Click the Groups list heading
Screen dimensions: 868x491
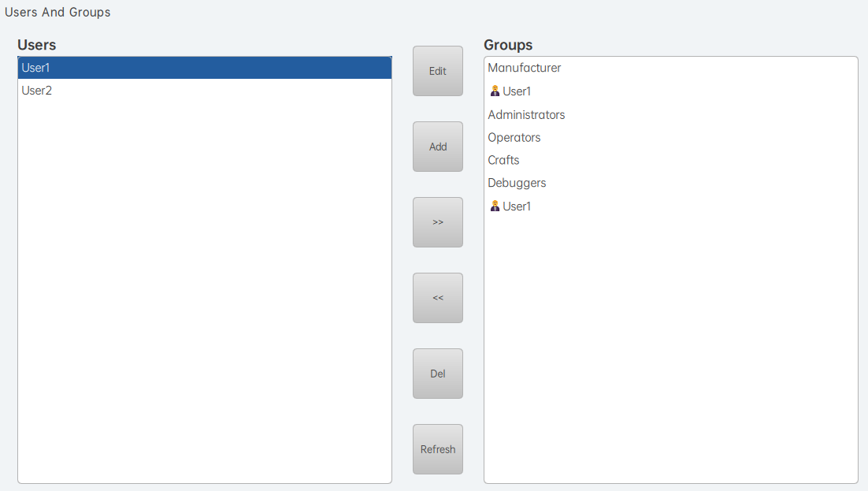(x=508, y=45)
